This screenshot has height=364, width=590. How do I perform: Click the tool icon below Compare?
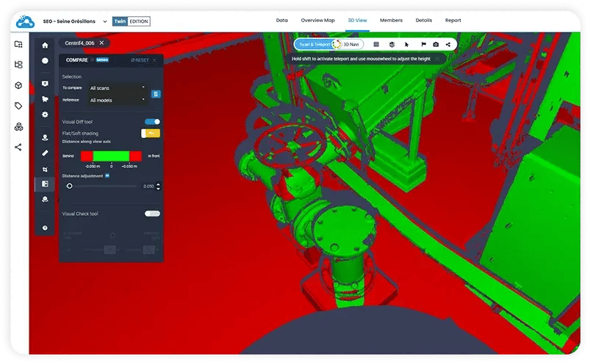tap(45, 199)
